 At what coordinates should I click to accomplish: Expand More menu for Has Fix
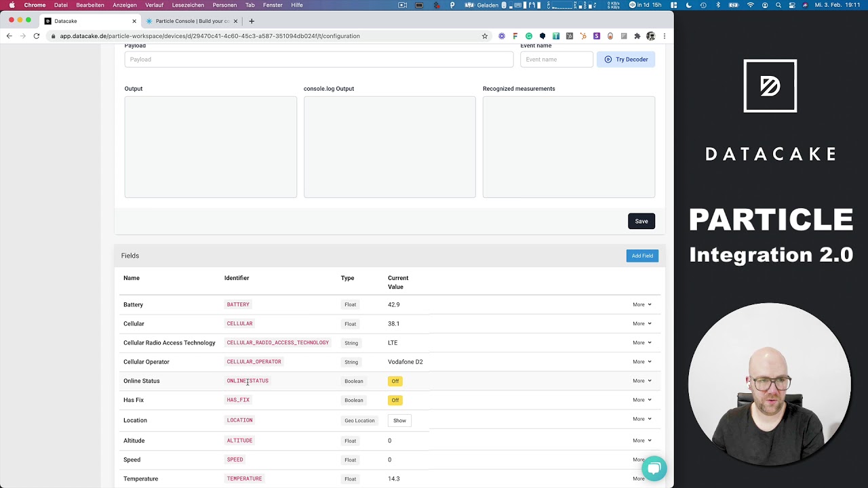[x=642, y=400]
